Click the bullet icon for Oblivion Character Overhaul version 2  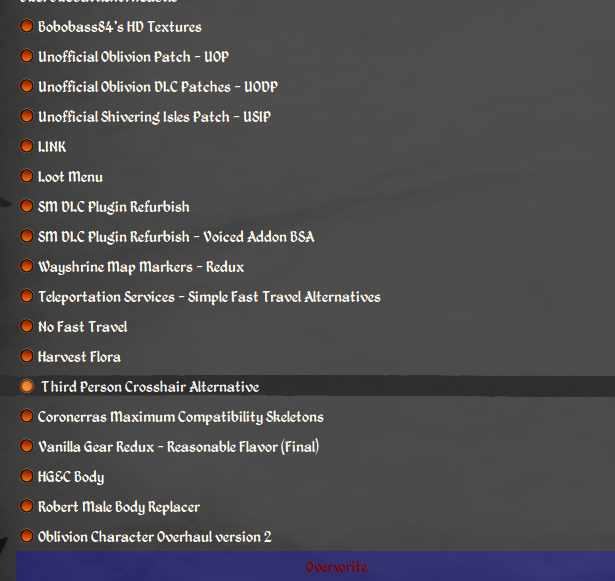[27, 536]
